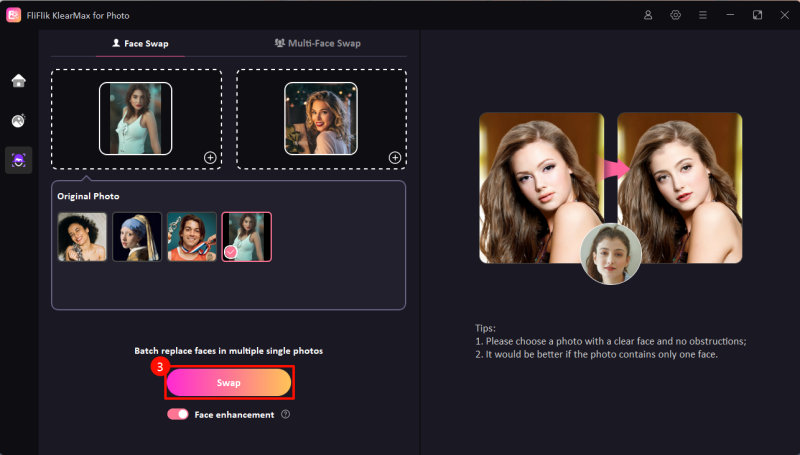Go to the Home sidebar icon
Screen dimensions: 800x455
(x=18, y=81)
